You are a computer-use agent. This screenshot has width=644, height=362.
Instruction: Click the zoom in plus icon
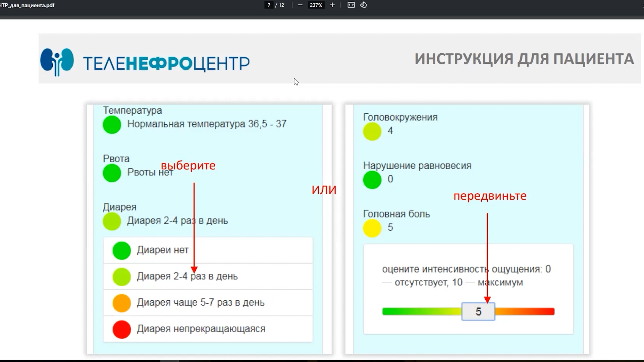click(332, 5)
